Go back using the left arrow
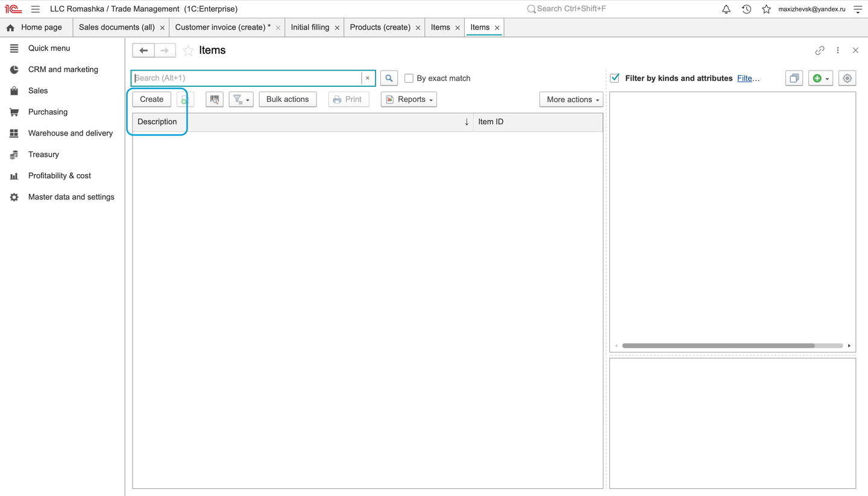This screenshot has height=496, width=868. pyautogui.click(x=143, y=51)
